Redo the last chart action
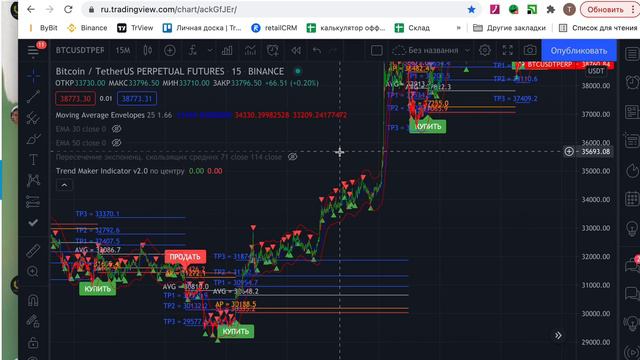 point(333,50)
